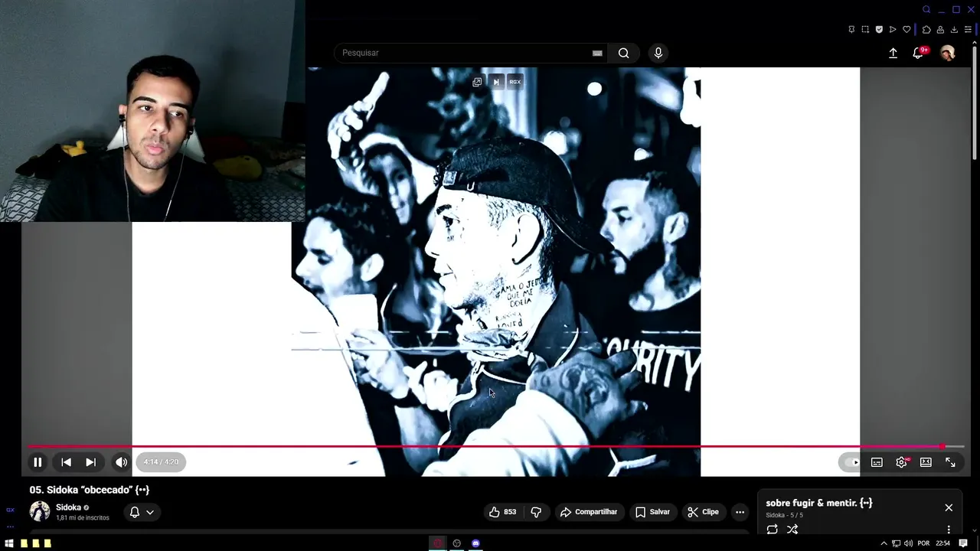This screenshot has height=551, width=980.
Task: Dislike the video with the thumbs-down
Action: click(x=536, y=512)
